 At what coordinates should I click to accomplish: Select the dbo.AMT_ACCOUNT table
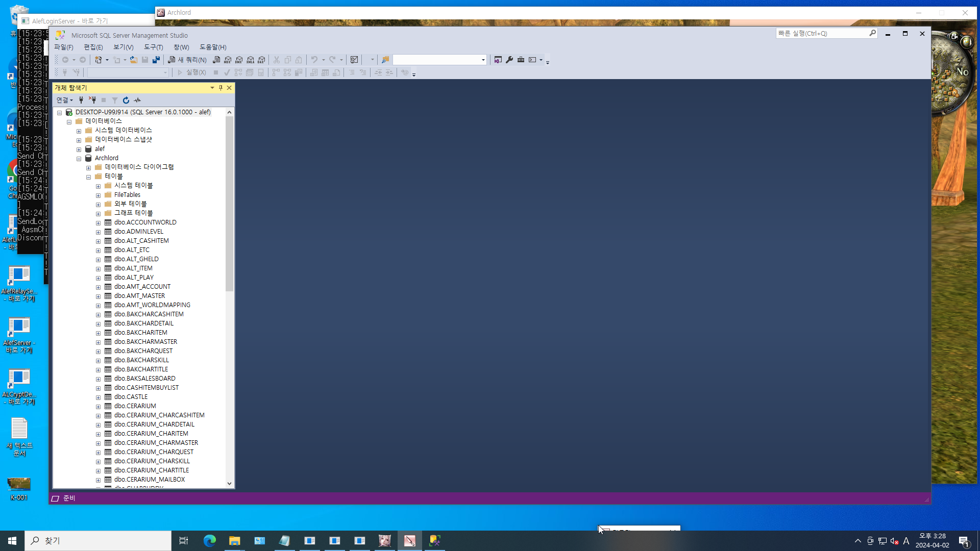pyautogui.click(x=142, y=287)
